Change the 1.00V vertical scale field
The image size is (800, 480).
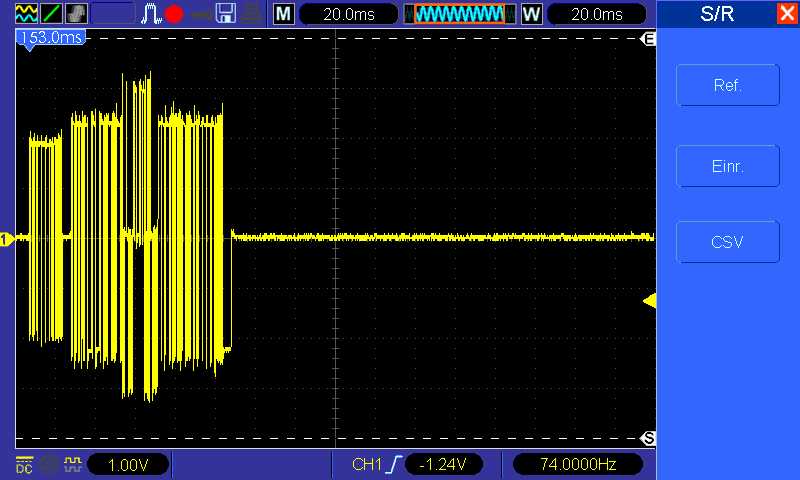click(x=128, y=464)
